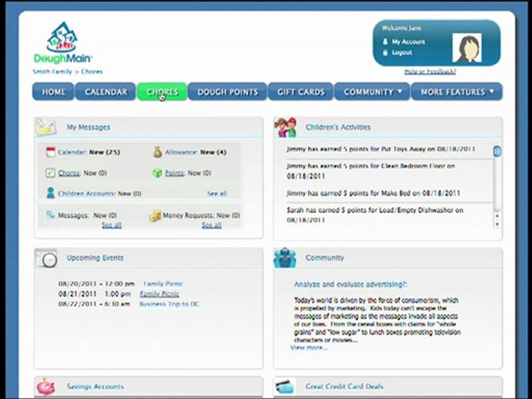This screenshot has width=532, height=399.
Task: Open the Chores link in My Messages
Action: click(x=69, y=173)
